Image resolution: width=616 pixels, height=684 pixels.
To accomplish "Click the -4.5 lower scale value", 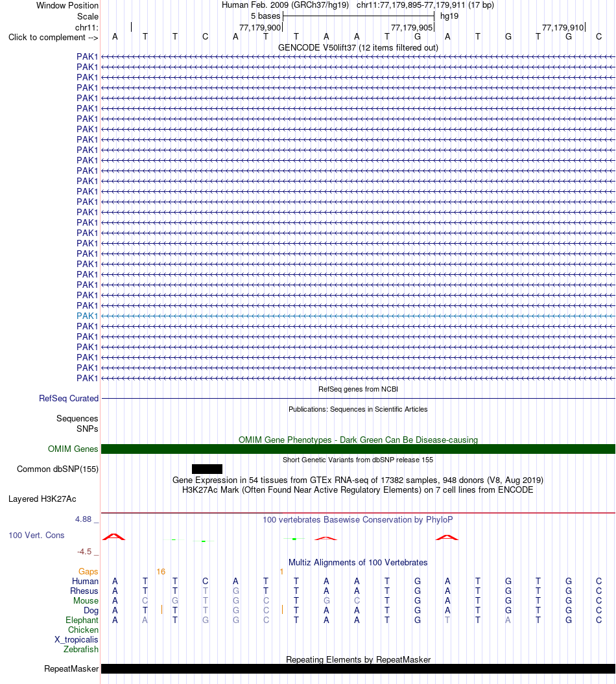I will [x=84, y=552].
